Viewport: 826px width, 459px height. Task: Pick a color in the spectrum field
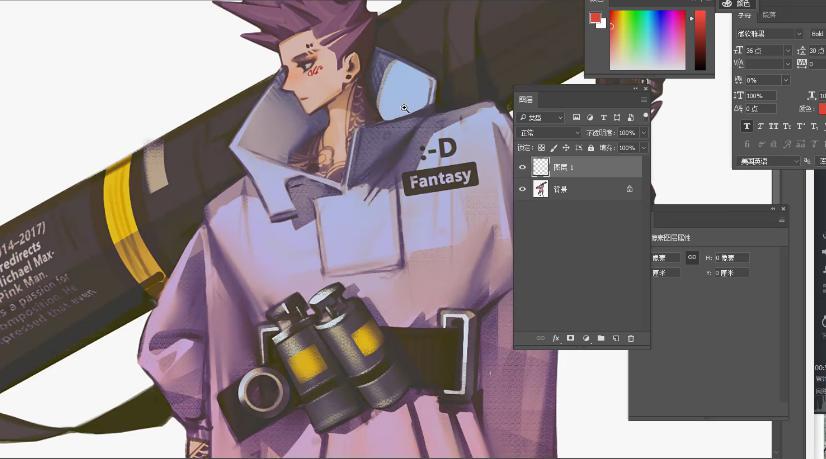point(648,40)
